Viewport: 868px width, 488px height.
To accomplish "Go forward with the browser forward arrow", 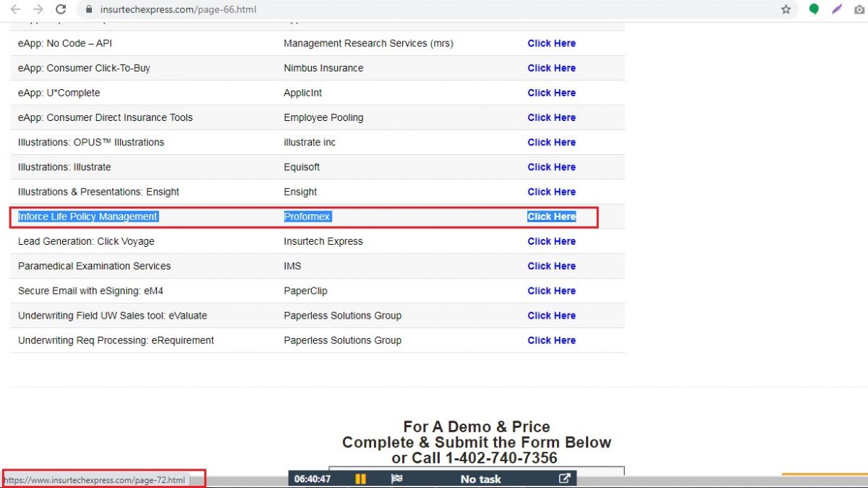I will (38, 9).
